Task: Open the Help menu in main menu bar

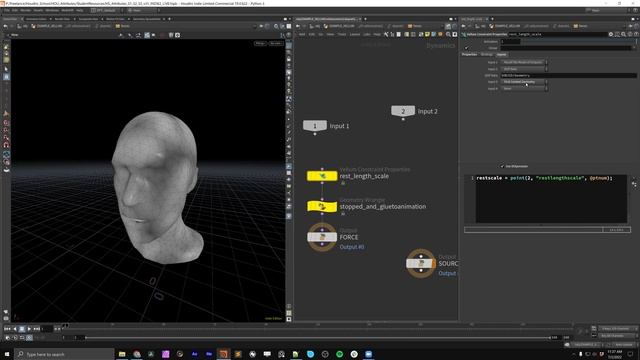Action: coord(80,10)
